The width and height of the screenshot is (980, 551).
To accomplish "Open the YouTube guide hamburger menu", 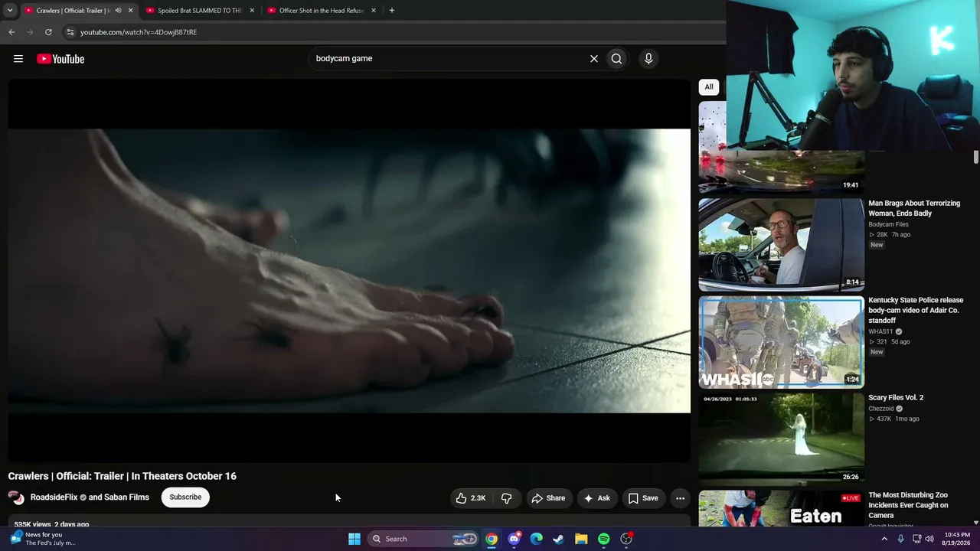I will pyautogui.click(x=18, y=59).
